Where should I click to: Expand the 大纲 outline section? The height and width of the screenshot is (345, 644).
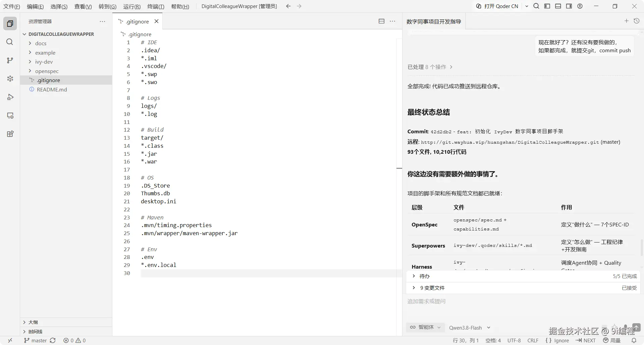tap(66, 322)
